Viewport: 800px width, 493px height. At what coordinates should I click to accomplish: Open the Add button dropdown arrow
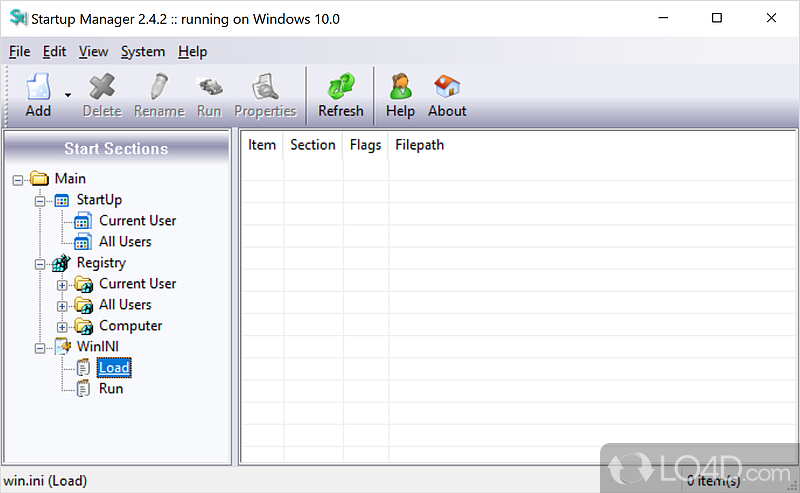[x=68, y=96]
